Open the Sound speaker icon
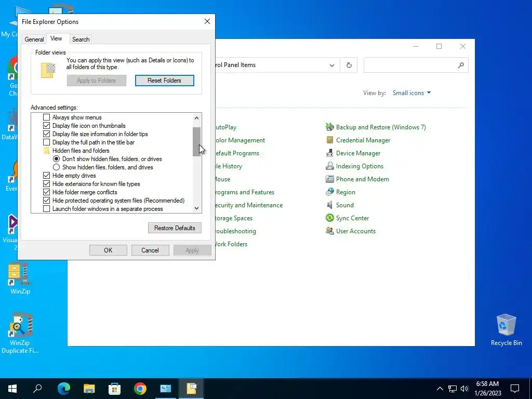The width and height of the screenshot is (532, 399). 330,205
